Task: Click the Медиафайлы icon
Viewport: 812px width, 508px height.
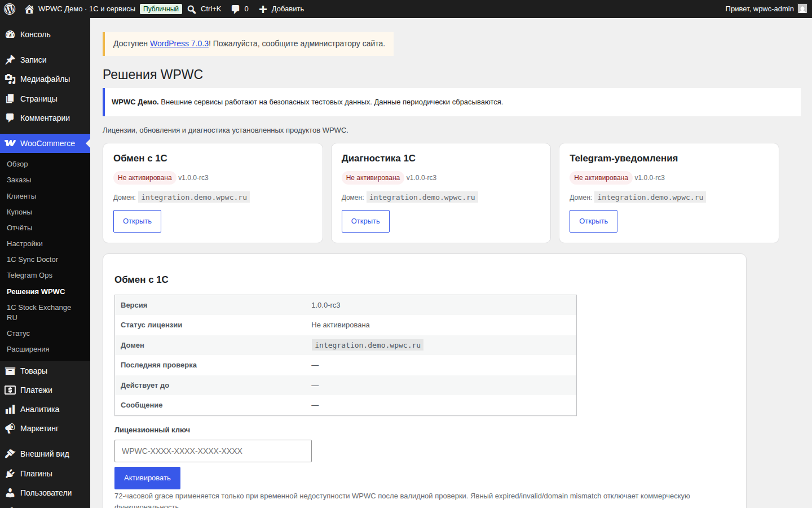Action: pos(10,79)
